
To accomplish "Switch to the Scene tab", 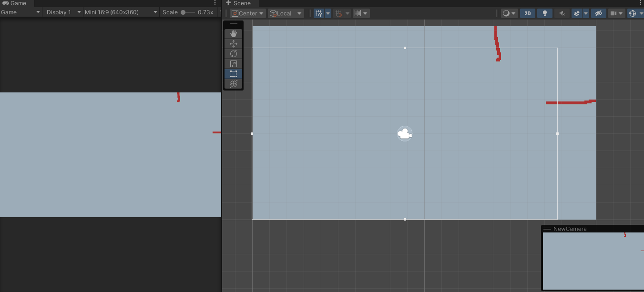I will pos(241,3).
